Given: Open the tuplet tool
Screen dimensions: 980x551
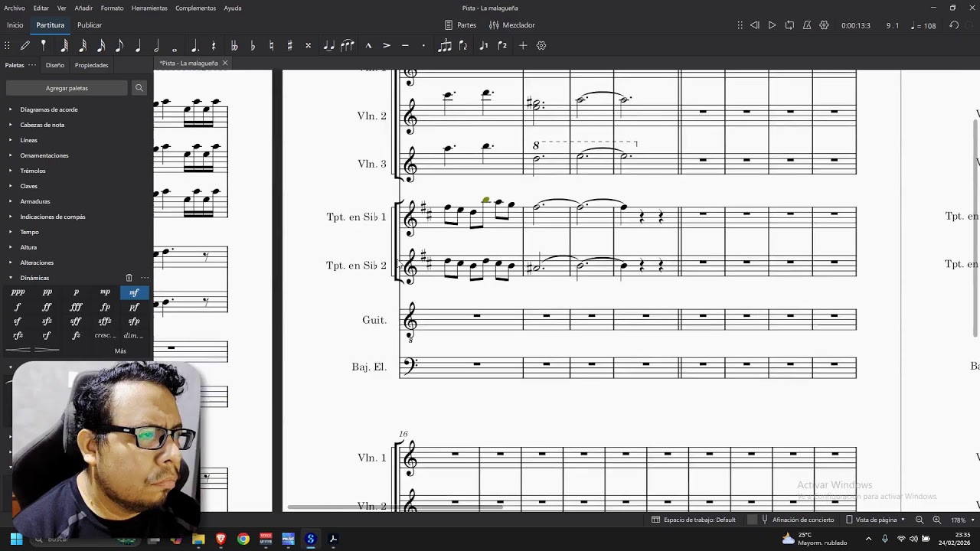Looking at the screenshot, I should click(445, 46).
